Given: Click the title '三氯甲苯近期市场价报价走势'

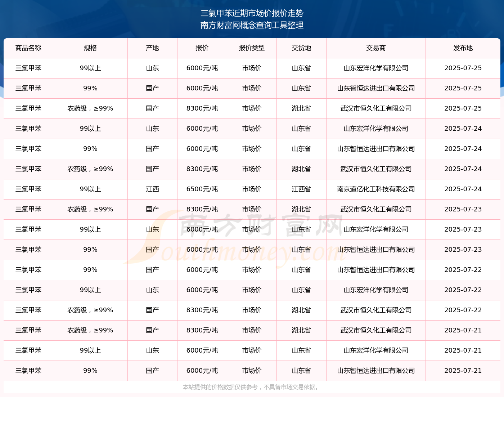Looking at the screenshot, I should pyautogui.click(x=252, y=13).
